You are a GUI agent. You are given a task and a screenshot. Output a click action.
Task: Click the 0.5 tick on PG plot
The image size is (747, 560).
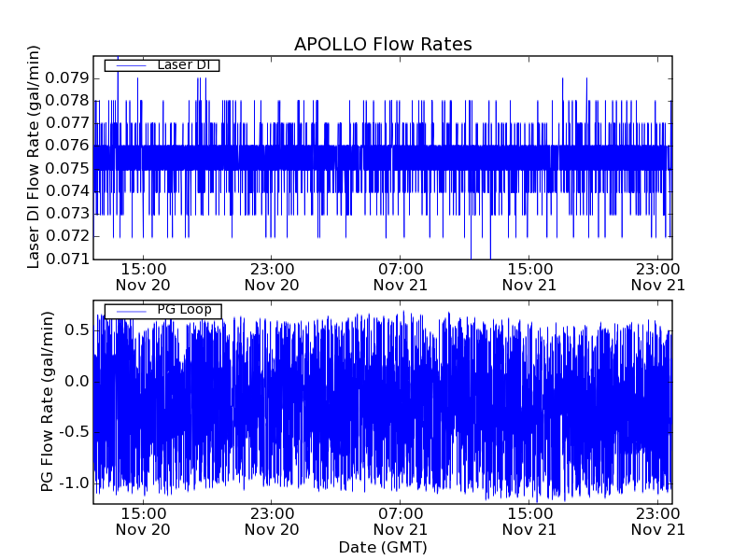click(77, 330)
